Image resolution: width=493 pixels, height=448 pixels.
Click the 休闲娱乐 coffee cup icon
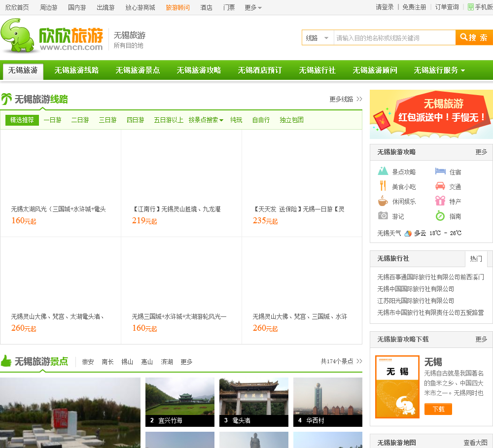[383, 201]
